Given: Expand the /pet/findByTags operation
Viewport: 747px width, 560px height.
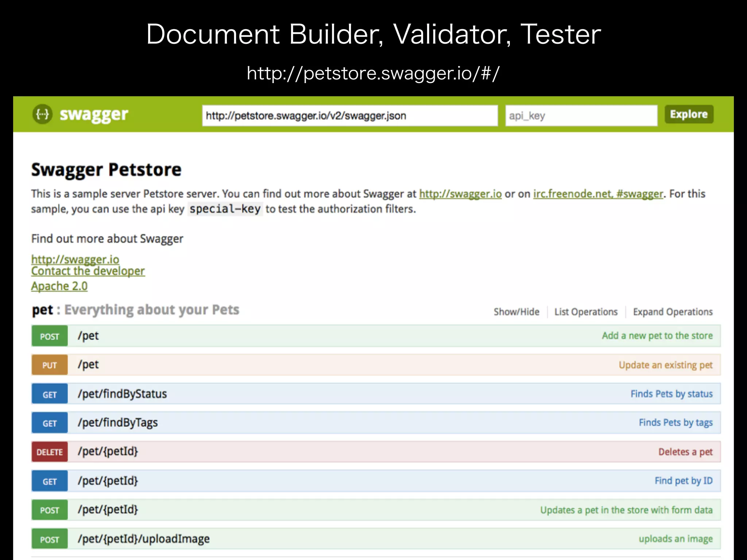Looking at the screenshot, I should [x=118, y=423].
